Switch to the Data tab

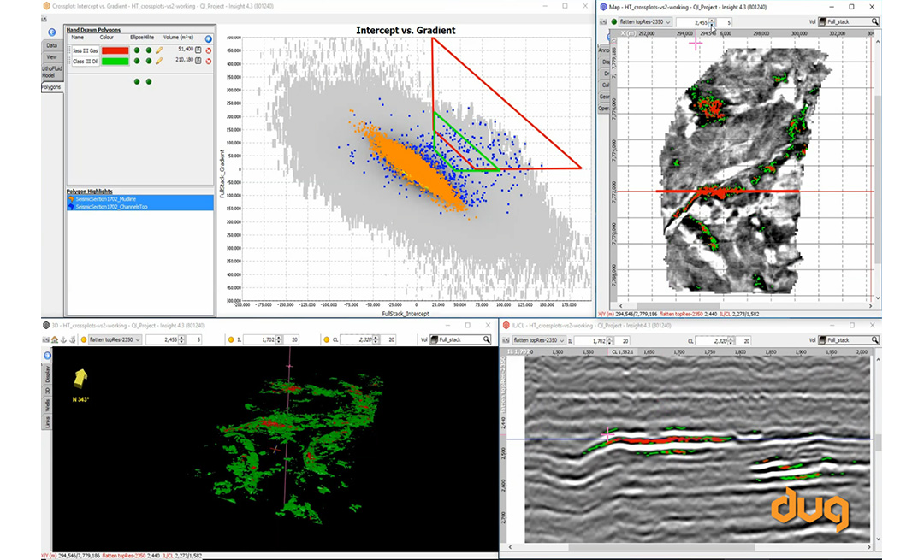(51, 45)
